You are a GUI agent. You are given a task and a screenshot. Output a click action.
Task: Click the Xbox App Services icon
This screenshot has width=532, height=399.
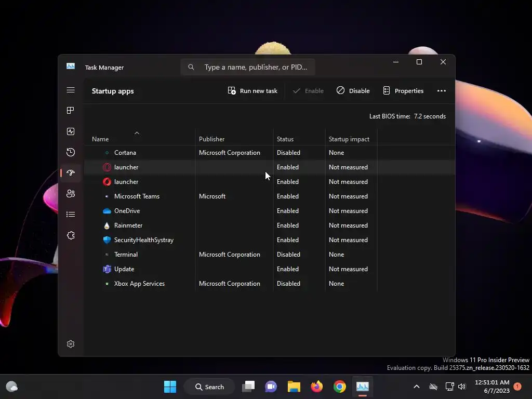coord(107,284)
